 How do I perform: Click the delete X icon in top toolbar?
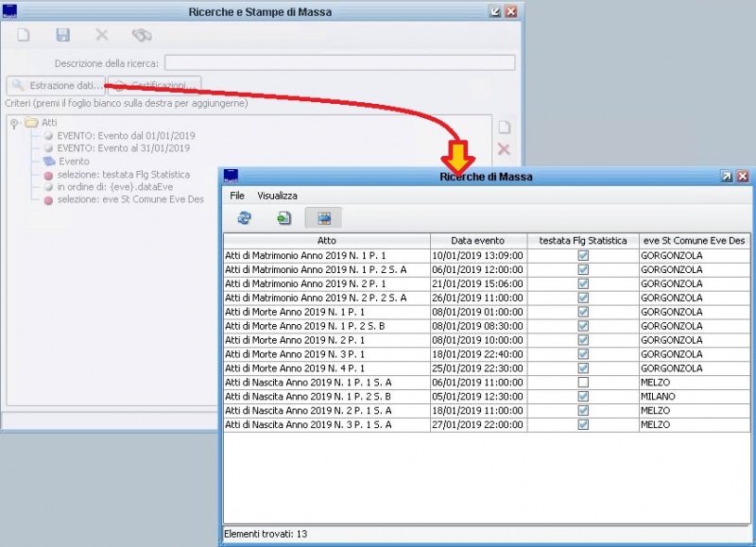tap(102, 35)
